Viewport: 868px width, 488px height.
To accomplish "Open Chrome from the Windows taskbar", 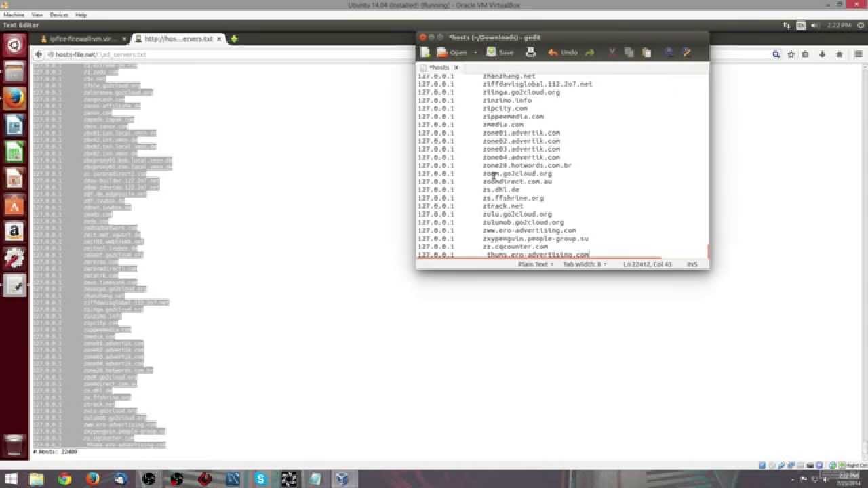I will coord(64,479).
